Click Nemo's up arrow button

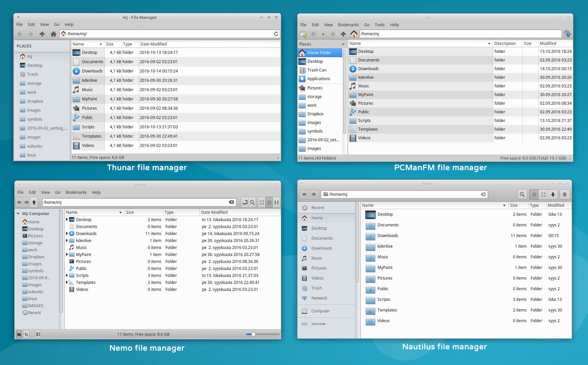pos(34,202)
